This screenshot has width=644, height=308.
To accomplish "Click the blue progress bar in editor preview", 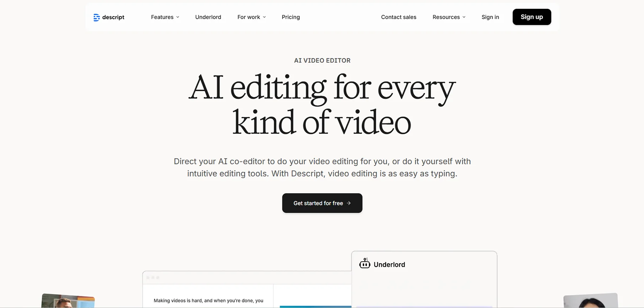I will click(316, 307).
